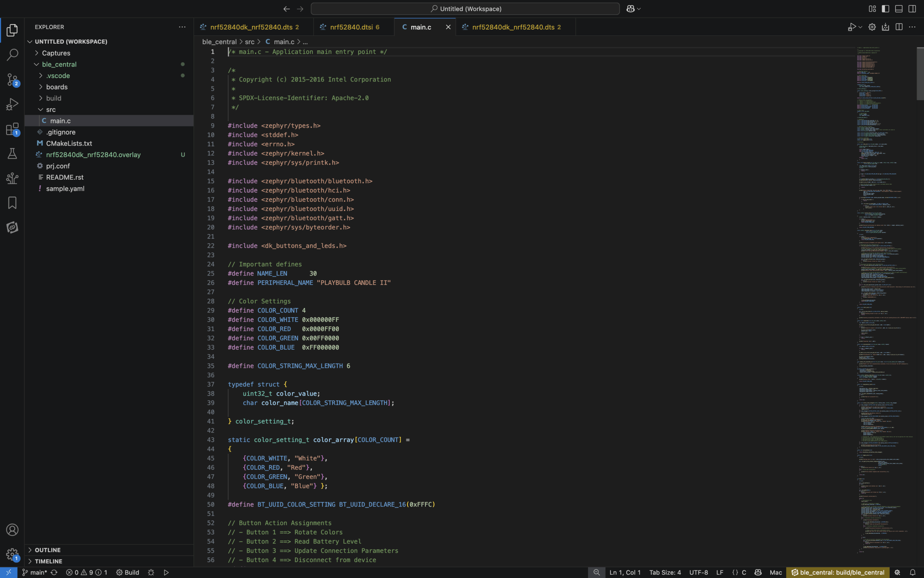Close the main.c editor tab
The width and height of the screenshot is (924, 578).
[448, 27]
